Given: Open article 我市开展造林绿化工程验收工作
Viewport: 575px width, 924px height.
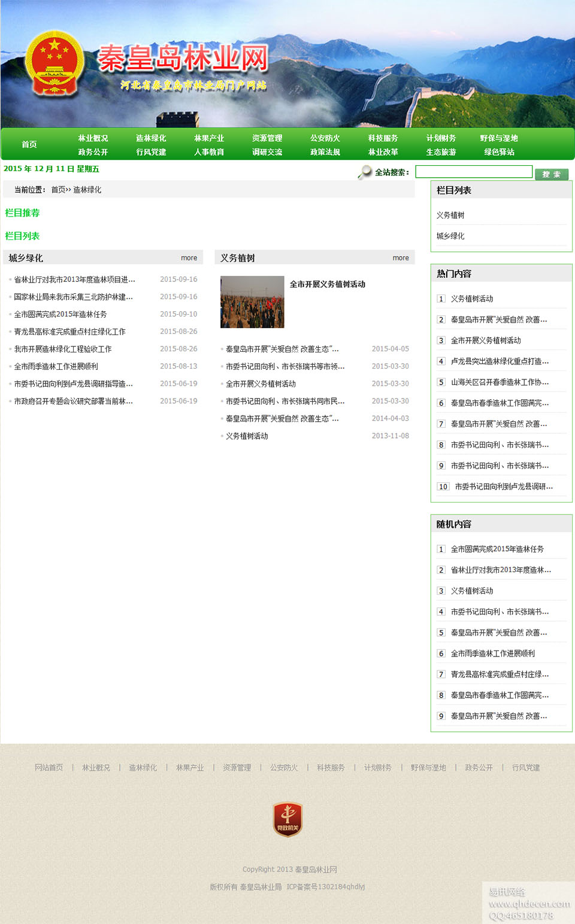Looking at the screenshot, I should click(x=63, y=349).
